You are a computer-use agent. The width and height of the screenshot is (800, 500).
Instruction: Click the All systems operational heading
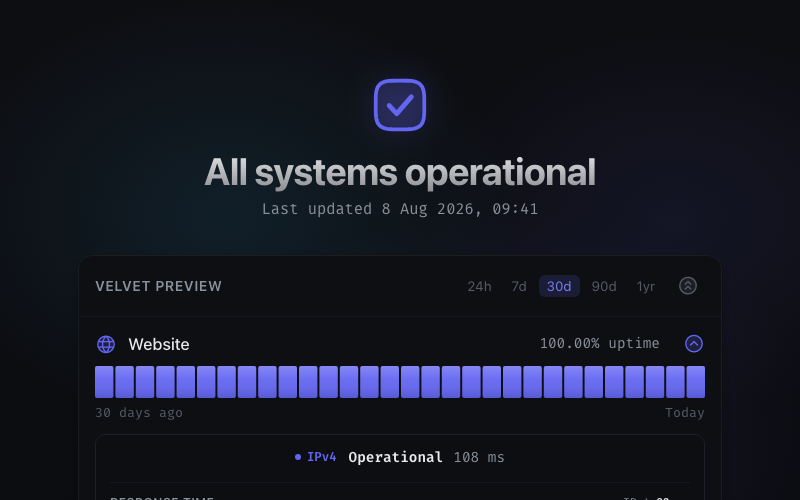(400, 172)
